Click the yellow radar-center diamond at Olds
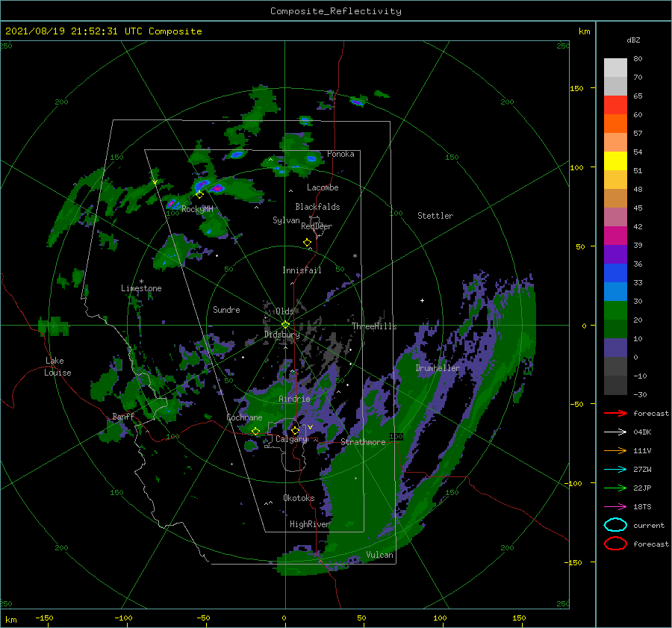This screenshot has height=628, width=672. pos(285,325)
